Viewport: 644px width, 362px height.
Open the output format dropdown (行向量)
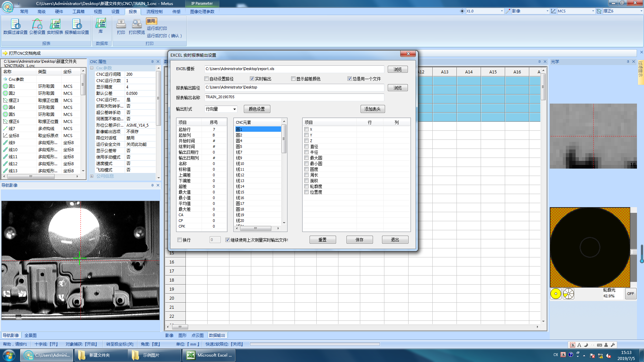tap(234, 109)
